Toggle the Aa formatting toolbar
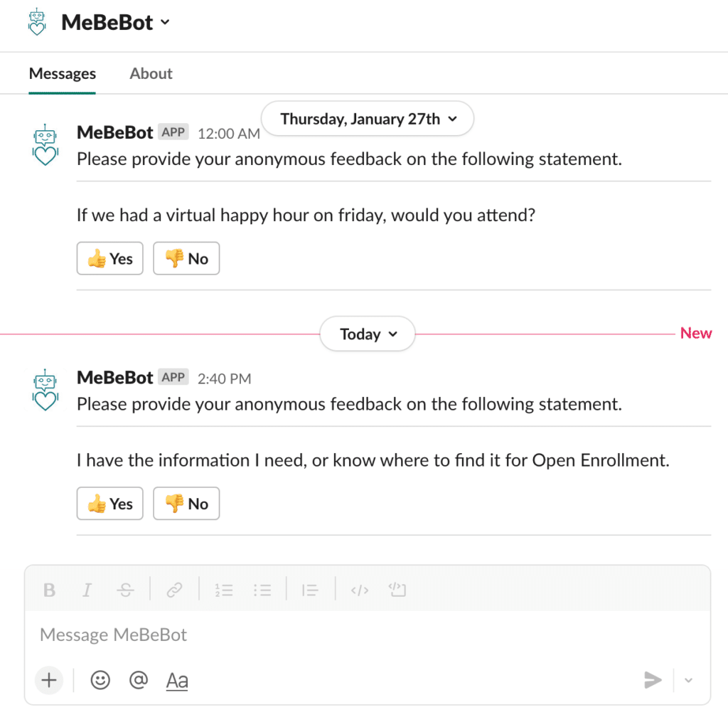 coord(177,681)
